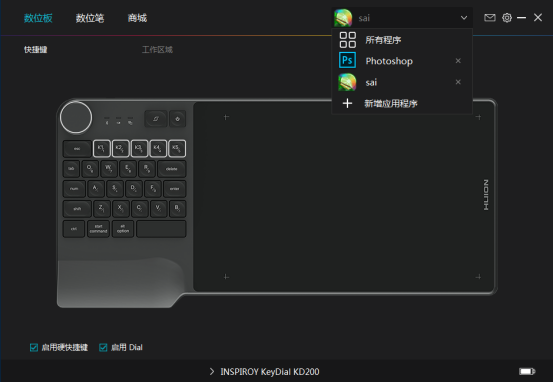Toggle 启用硬快捷键 checkbox

pos(34,348)
